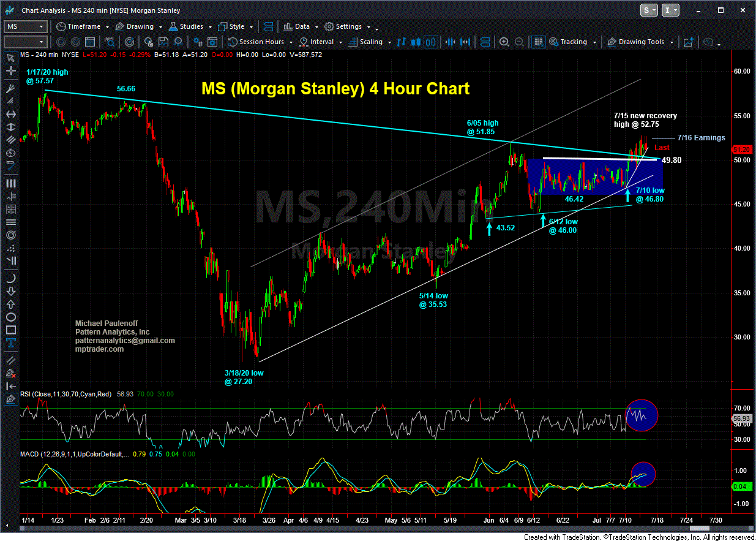Toggle the S symbol link button
This screenshot has width=756, height=541.
pos(650,10)
